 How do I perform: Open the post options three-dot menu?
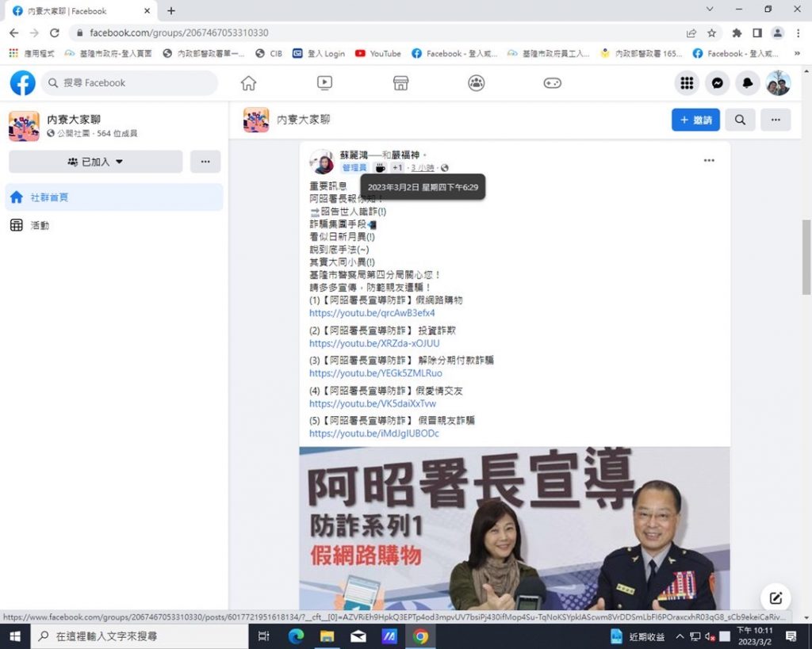click(x=709, y=160)
